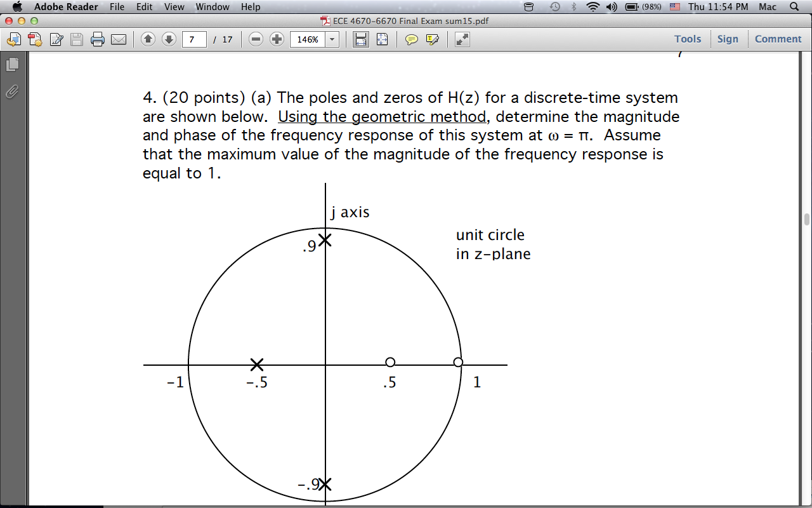Viewport: 812px width, 508px height.
Task: Open the Window menu
Action: (x=212, y=6)
